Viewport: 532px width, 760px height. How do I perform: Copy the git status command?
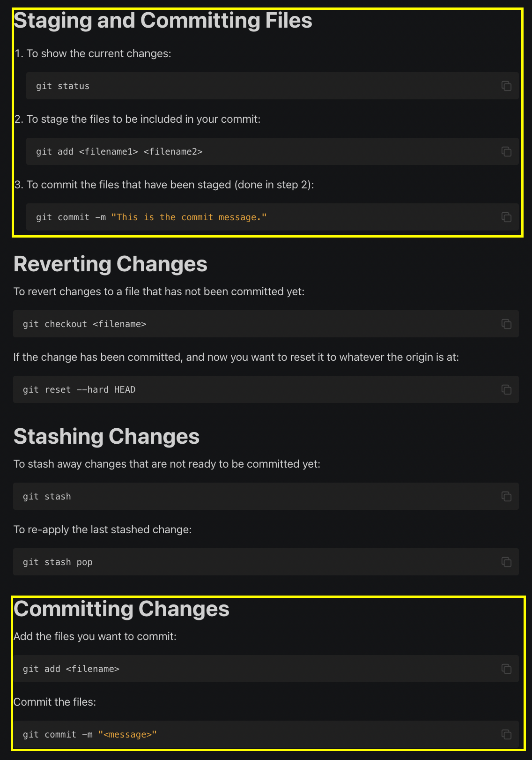point(506,86)
